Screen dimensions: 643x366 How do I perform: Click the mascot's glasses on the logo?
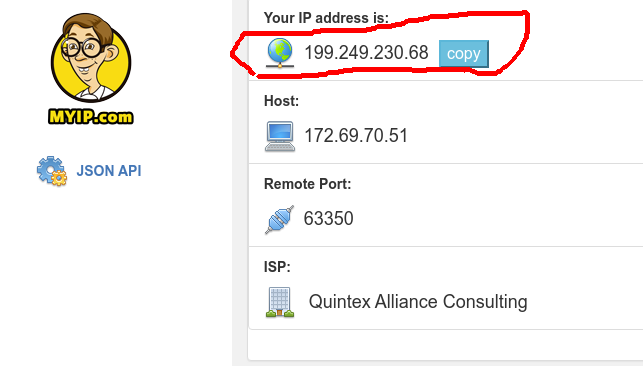[82, 48]
